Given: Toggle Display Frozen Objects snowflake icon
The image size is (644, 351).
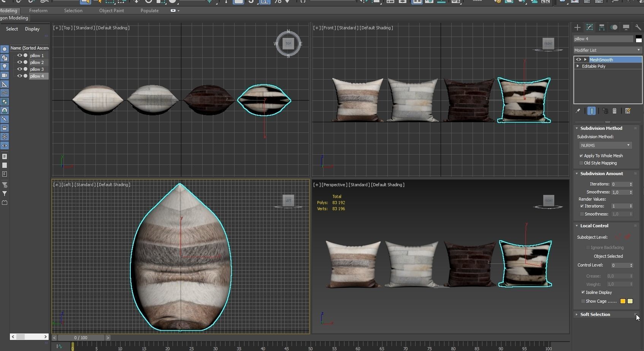Looking at the screenshot, I should (x=5, y=137).
